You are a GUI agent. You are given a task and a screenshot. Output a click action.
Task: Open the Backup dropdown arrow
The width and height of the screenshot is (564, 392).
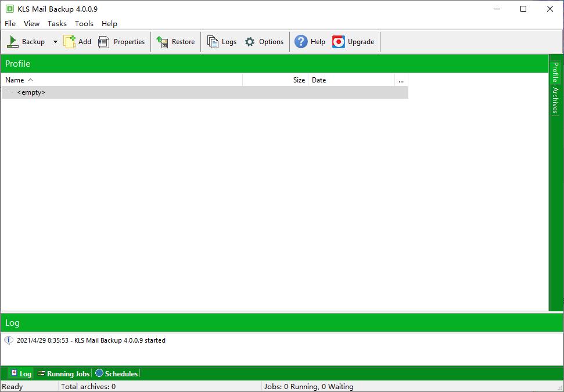pos(55,42)
